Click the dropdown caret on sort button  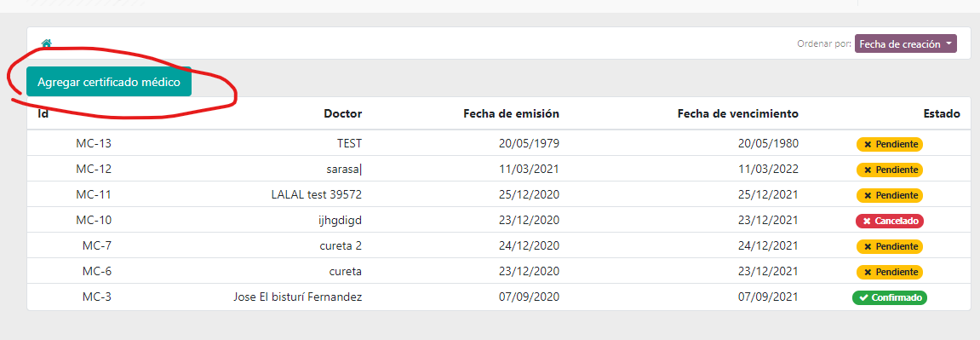click(948, 43)
